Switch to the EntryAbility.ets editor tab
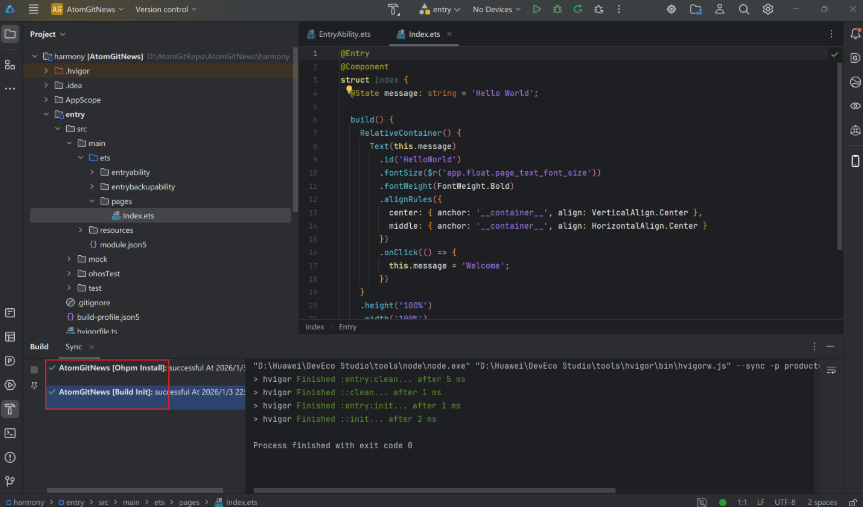863x507 pixels. [x=343, y=34]
